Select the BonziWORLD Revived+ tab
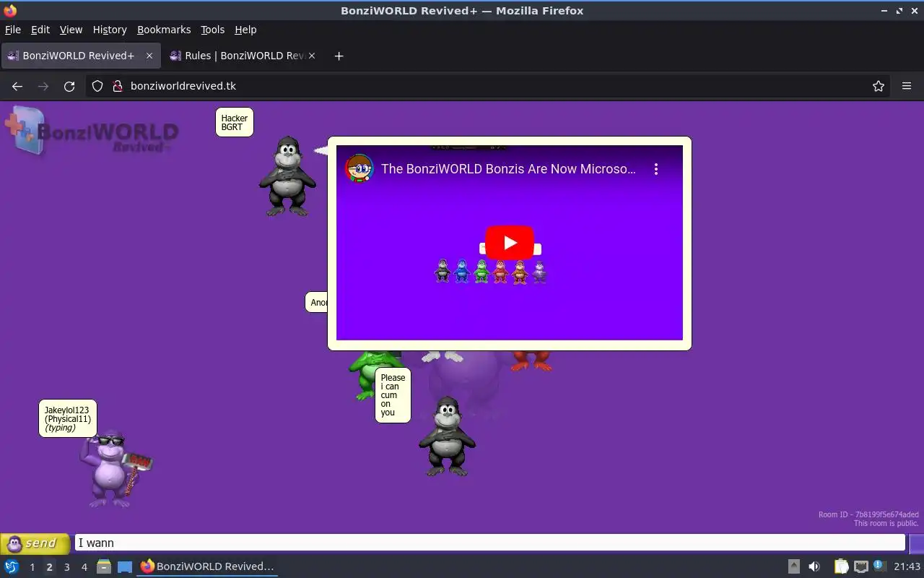Image resolution: width=924 pixels, height=578 pixels. pos(79,56)
